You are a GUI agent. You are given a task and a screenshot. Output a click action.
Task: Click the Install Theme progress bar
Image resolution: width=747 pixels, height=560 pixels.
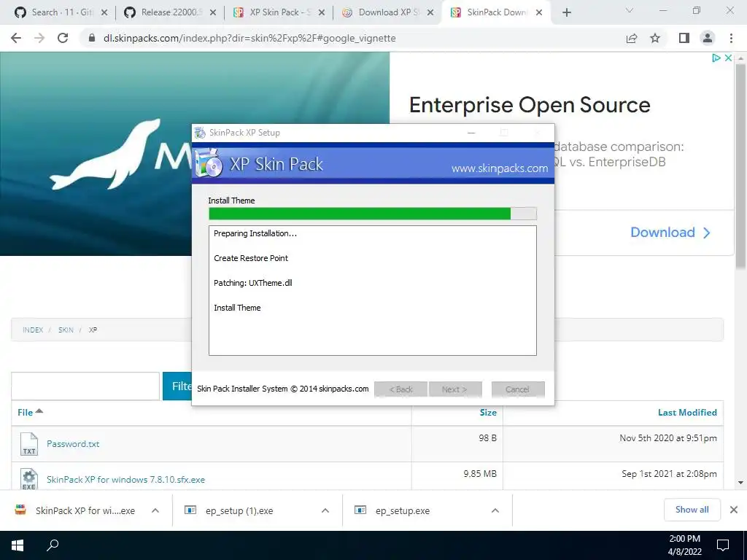(x=373, y=214)
